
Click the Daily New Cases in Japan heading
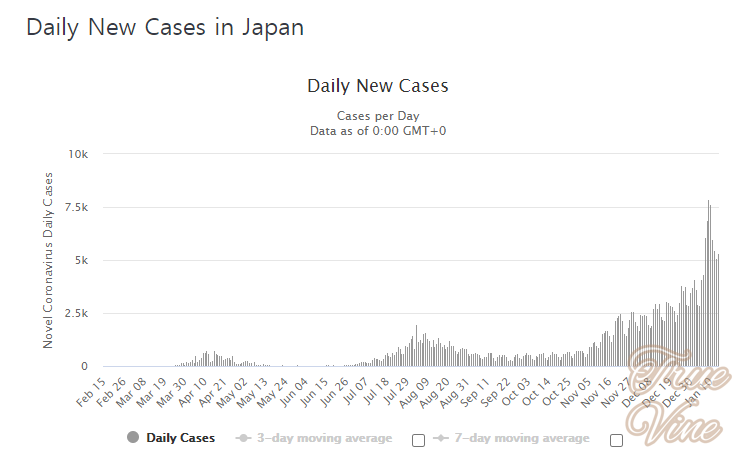pyautogui.click(x=165, y=27)
